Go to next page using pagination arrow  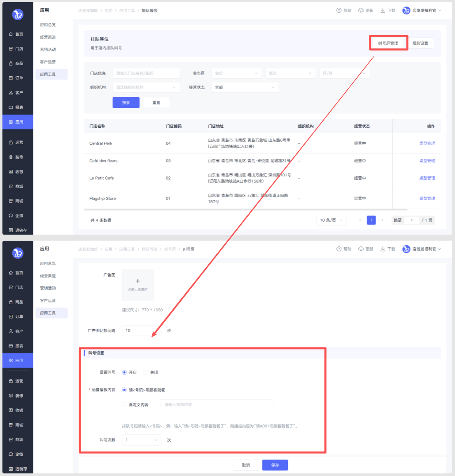(383, 220)
